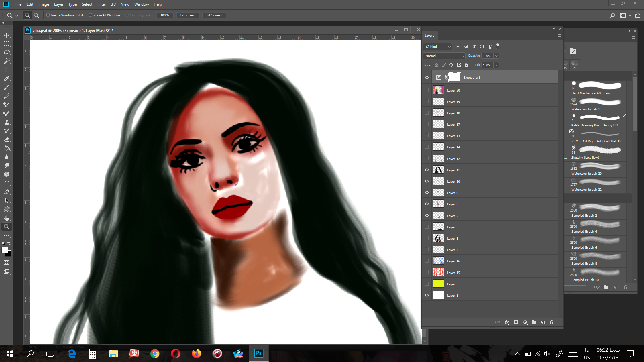This screenshot has width=644, height=362.
Task: Select the Crop tool
Action: [x=7, y=70]
